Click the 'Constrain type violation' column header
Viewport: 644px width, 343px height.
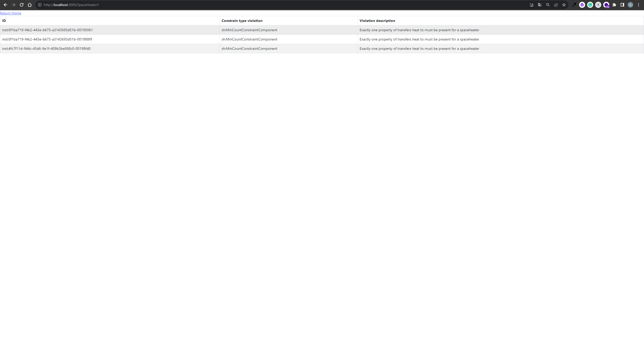coord(242,21)
